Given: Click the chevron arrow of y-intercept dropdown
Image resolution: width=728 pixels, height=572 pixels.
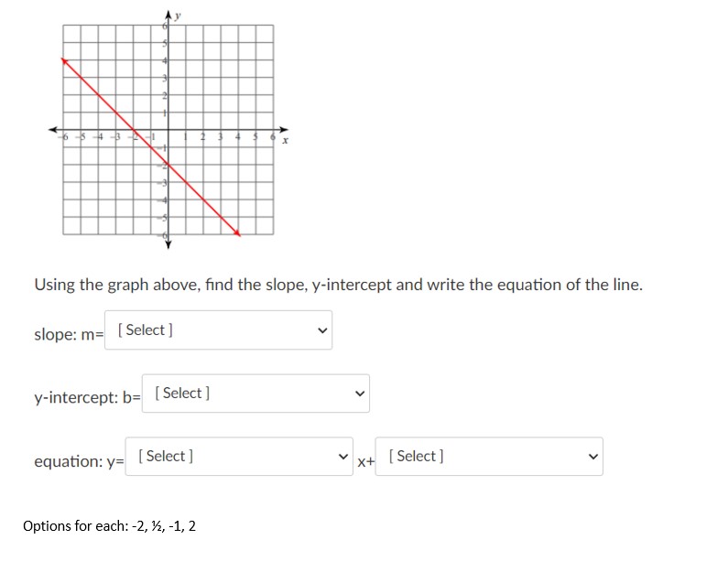Looking at the screenshot, I should click(360, 394).
